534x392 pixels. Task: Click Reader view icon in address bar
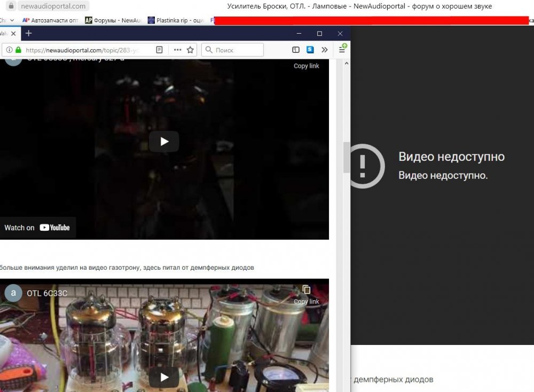click(159, 50)
